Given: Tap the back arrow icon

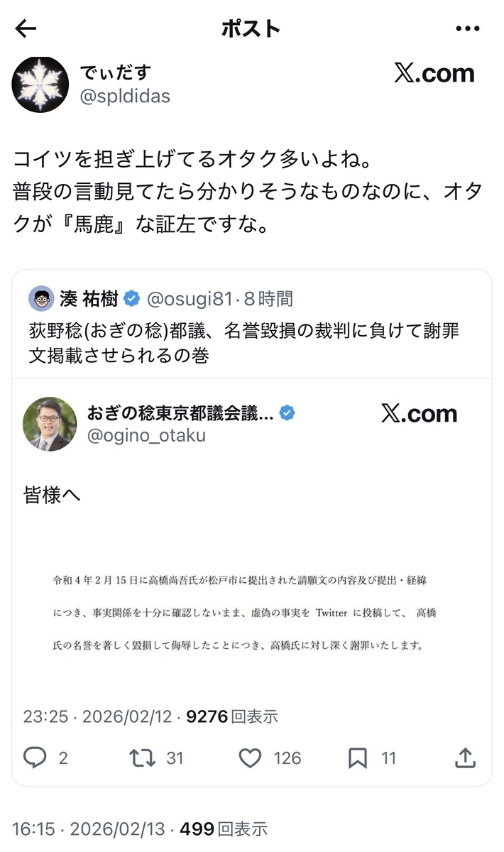Looking at the screenshot, I should tap(26, 28).
